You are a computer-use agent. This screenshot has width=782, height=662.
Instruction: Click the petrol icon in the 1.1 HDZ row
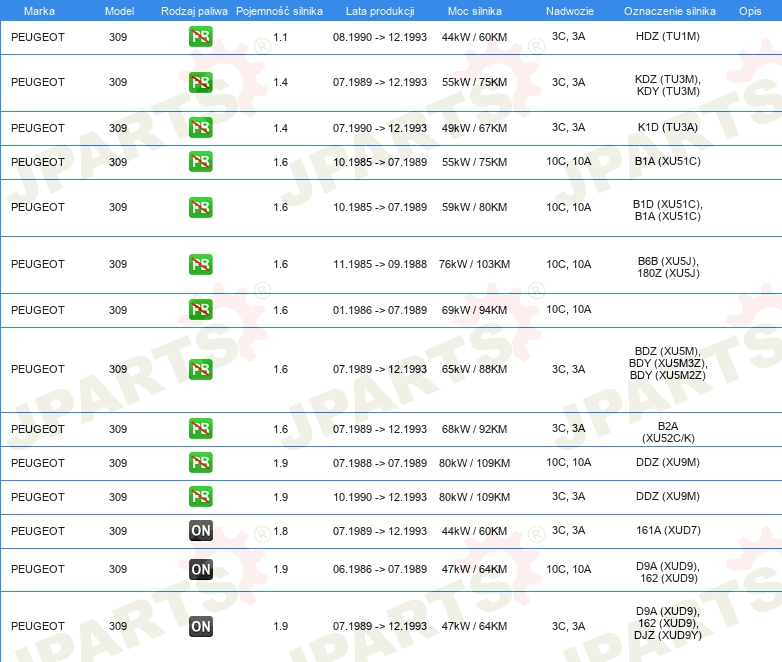[x=200, y=37]
